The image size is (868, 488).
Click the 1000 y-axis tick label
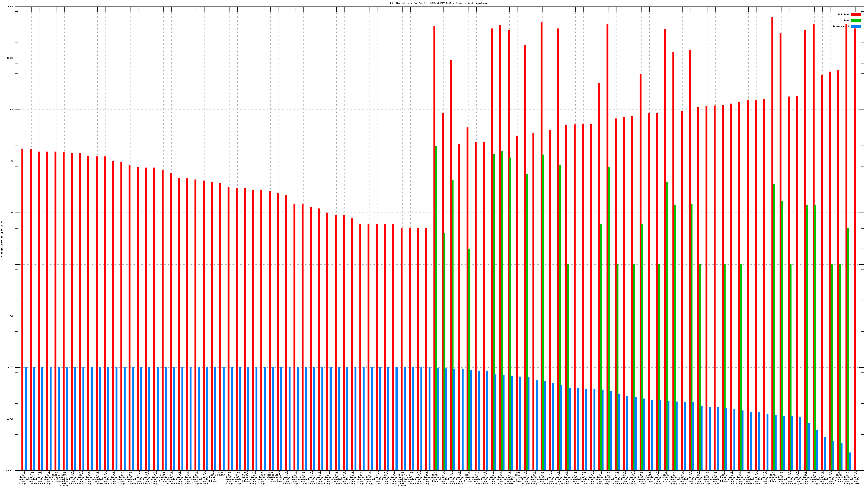tap(11, 110)
